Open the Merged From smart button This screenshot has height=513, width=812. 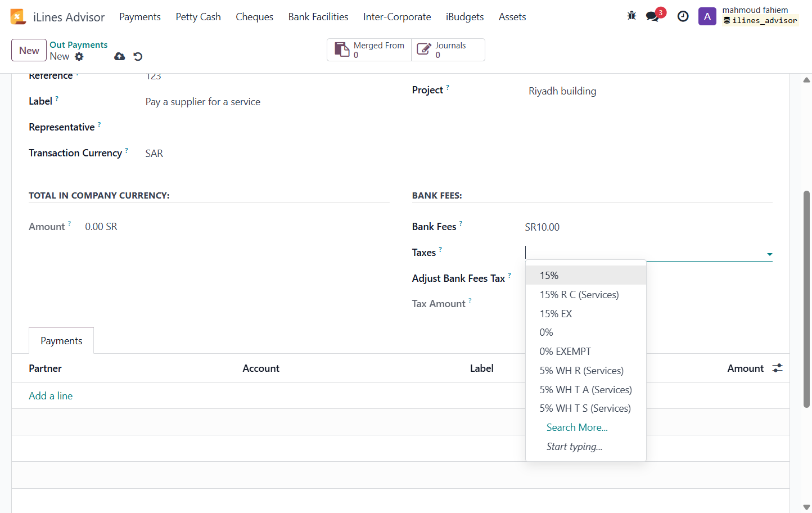369,49
